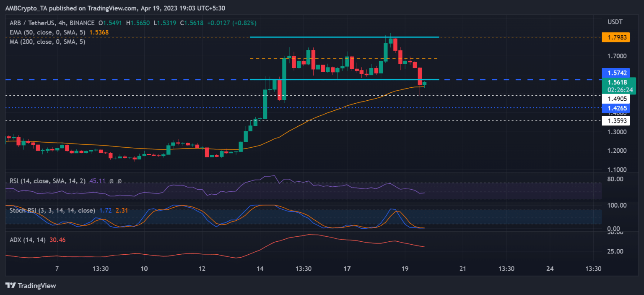Click the blue 1.4265 price level label
The image size is (644, 295).
click(614, 108)
